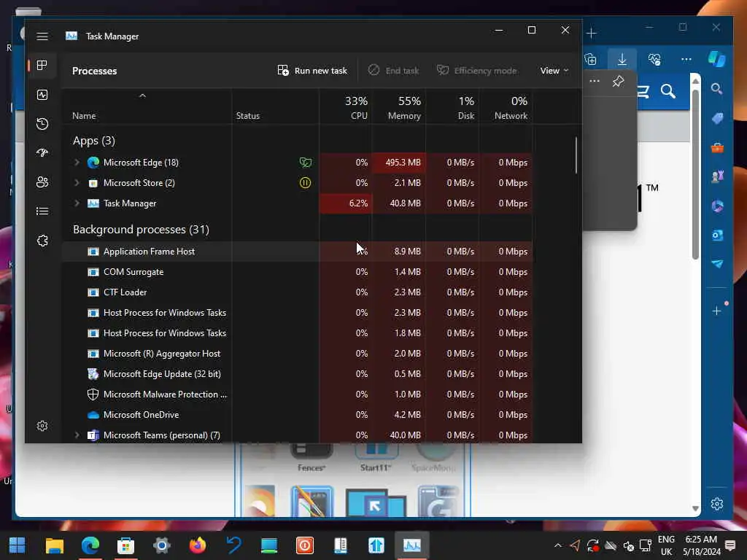Open Edge browser essentials heart icon

click(x=654, y=60)
